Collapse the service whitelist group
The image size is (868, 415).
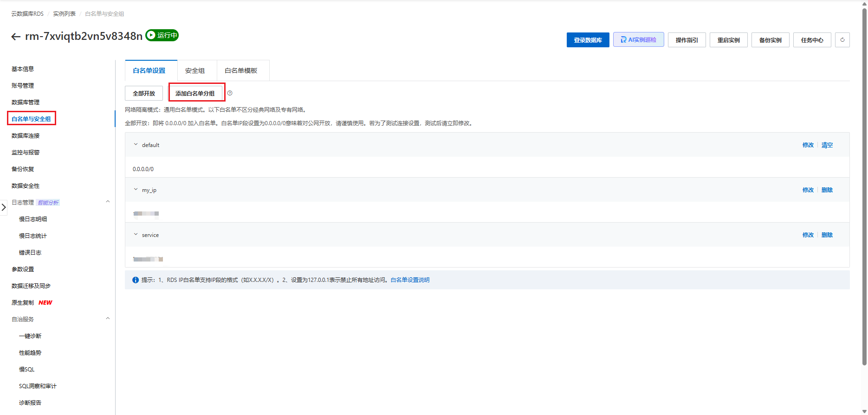[x=136, y=235]
